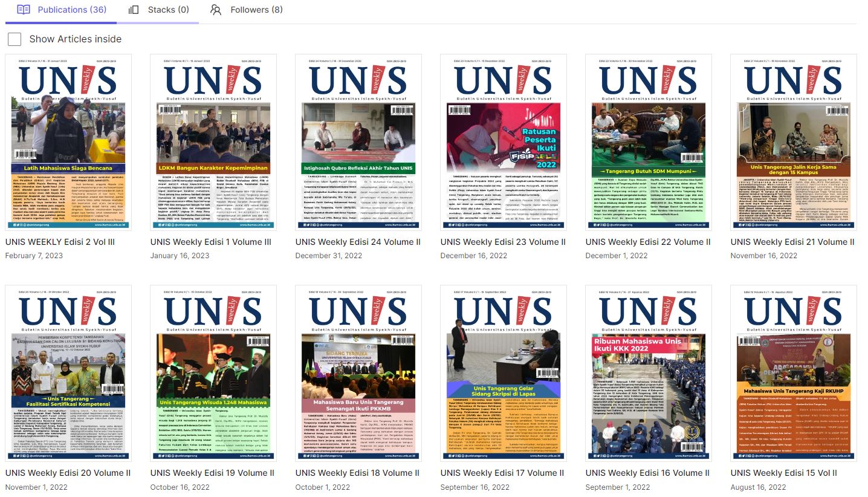The height and width of the screenshot is (497, 868).
Task: Click the Edisi 22 Volume II cover thumbnail
Action: click(x=649, y=141)
